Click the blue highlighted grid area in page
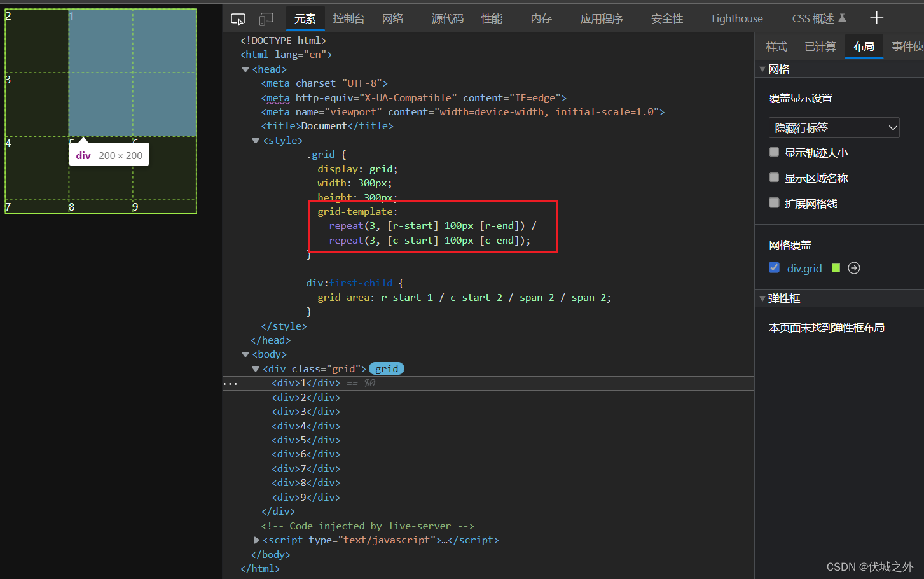924x579 pixels. (x=132, y=73)
